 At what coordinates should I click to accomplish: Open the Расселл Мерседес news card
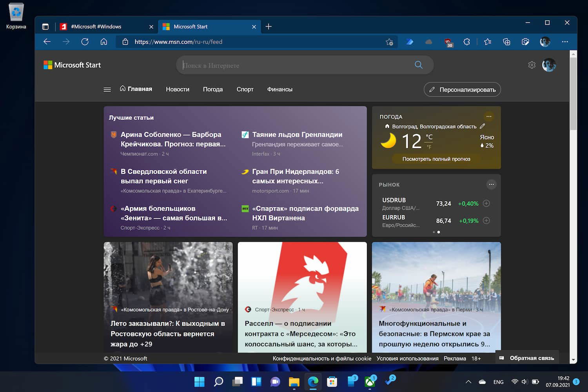[302, 297]
